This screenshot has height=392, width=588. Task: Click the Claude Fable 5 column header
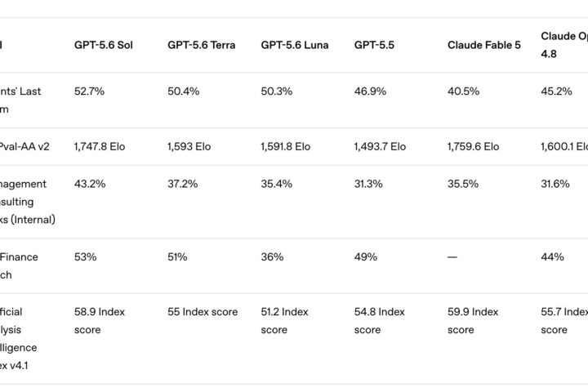pyautogui.click(x=484, y=45)
